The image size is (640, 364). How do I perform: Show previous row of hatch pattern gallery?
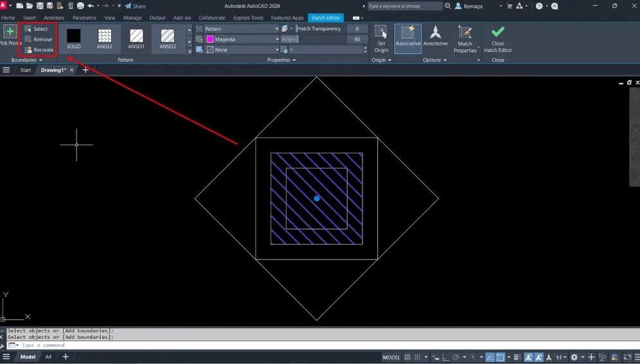[190, 30]
